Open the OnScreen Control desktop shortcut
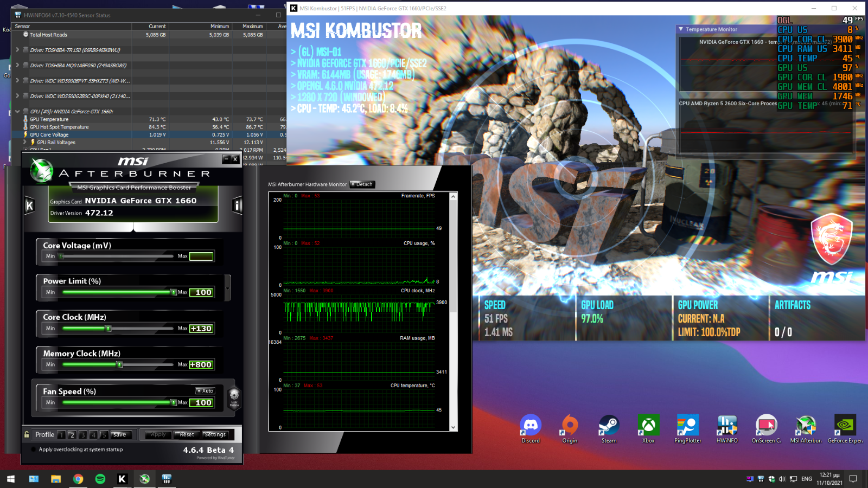868x488 pixels. click(x=767, y=429)
